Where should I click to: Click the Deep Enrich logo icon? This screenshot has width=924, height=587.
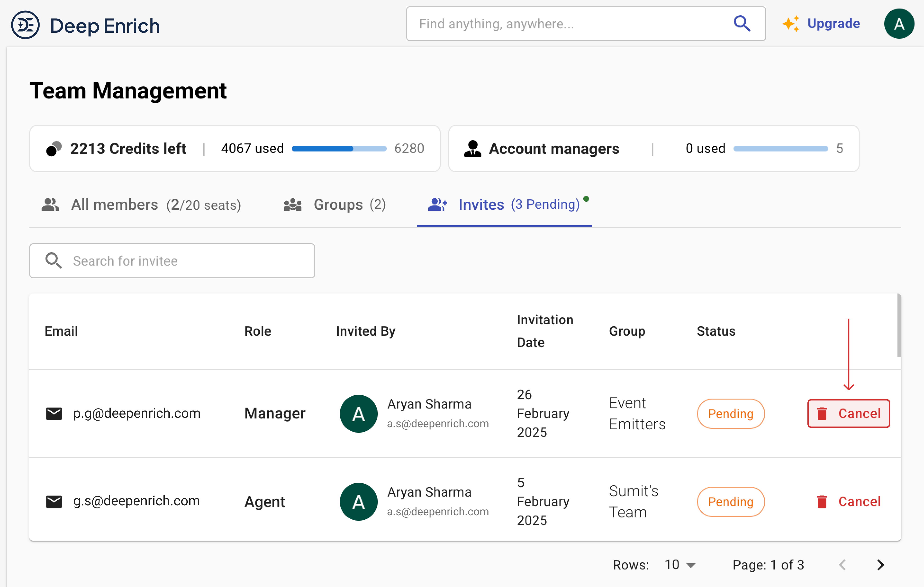coord(25,25)
